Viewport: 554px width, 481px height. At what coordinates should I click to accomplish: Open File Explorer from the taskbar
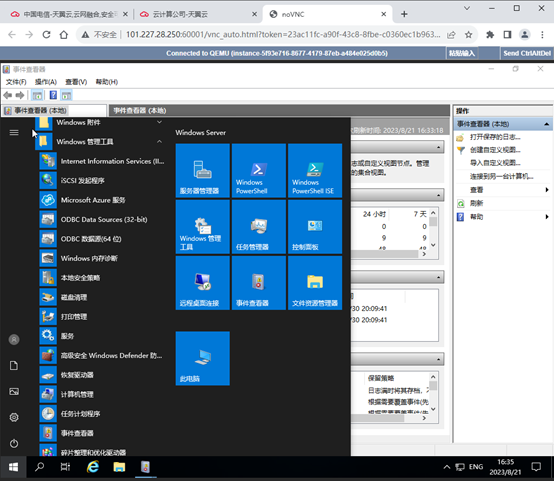pyautogui.click(x=119, y=467)
